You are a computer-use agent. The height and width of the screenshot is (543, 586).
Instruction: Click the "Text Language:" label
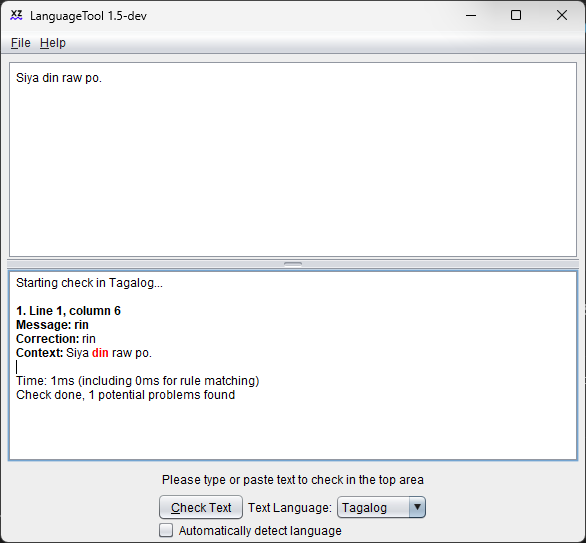click(x=290, y=507)
